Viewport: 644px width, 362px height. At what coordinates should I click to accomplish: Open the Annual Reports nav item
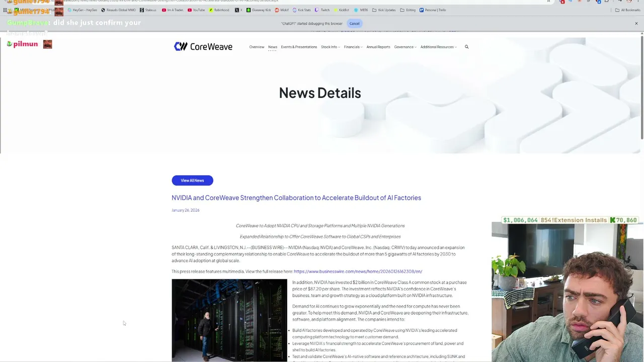pyautogui.click(x=378, y=47)
